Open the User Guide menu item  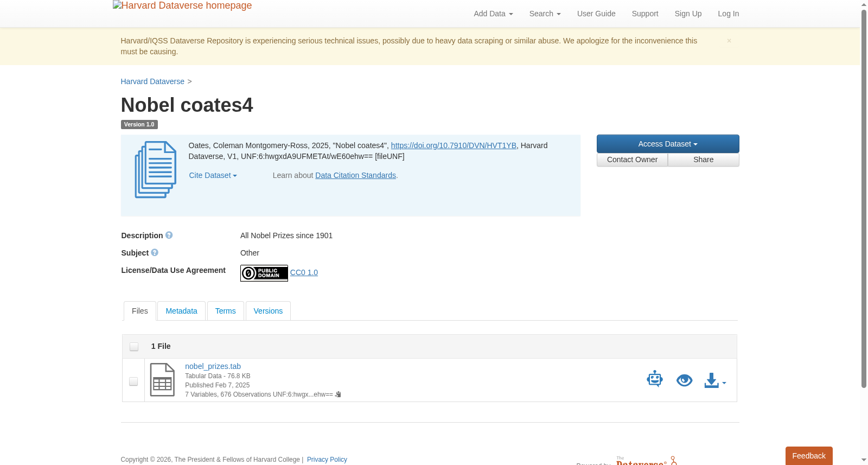tap(596, 14)
